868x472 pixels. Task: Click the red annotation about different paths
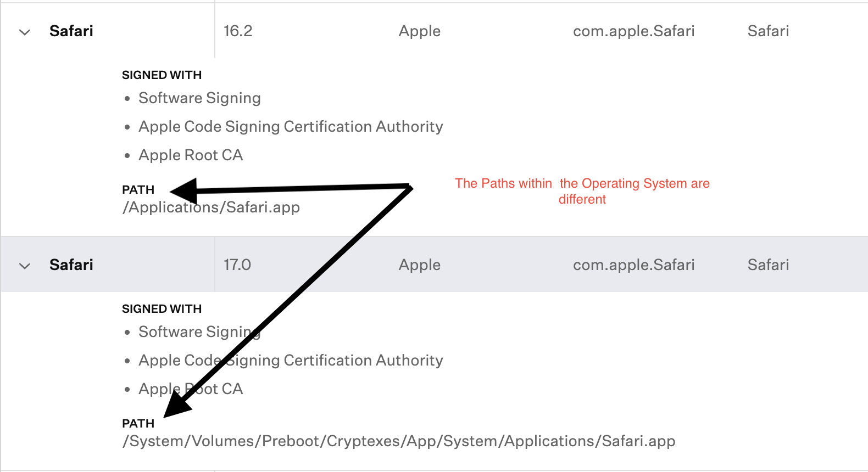(x=582, y=191)
